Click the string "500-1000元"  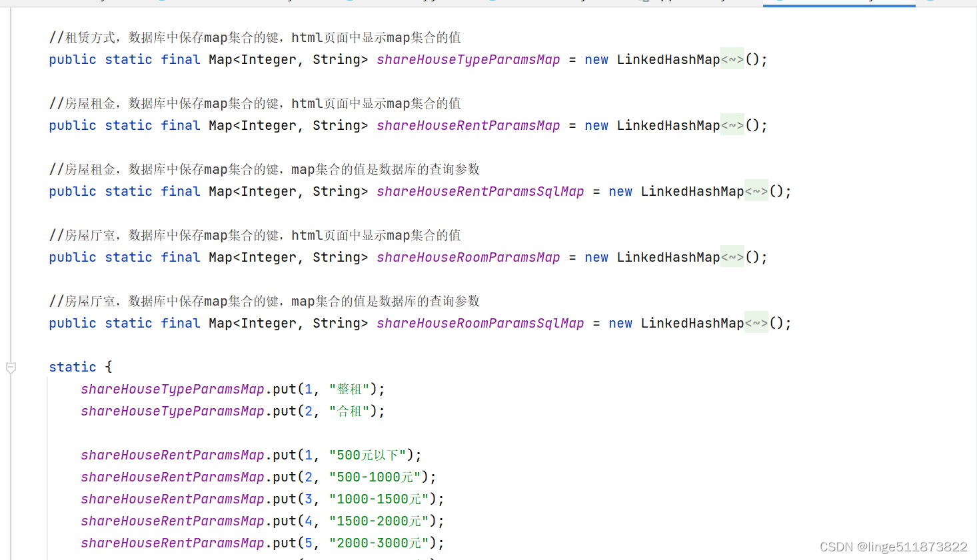375,477
